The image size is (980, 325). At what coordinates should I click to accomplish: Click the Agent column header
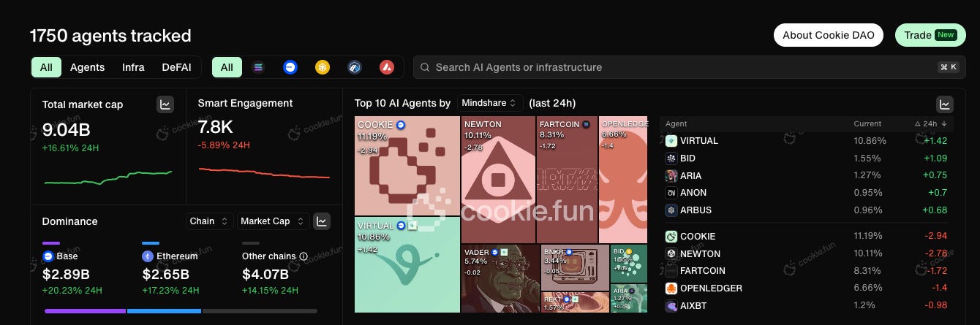pos(676,123)
